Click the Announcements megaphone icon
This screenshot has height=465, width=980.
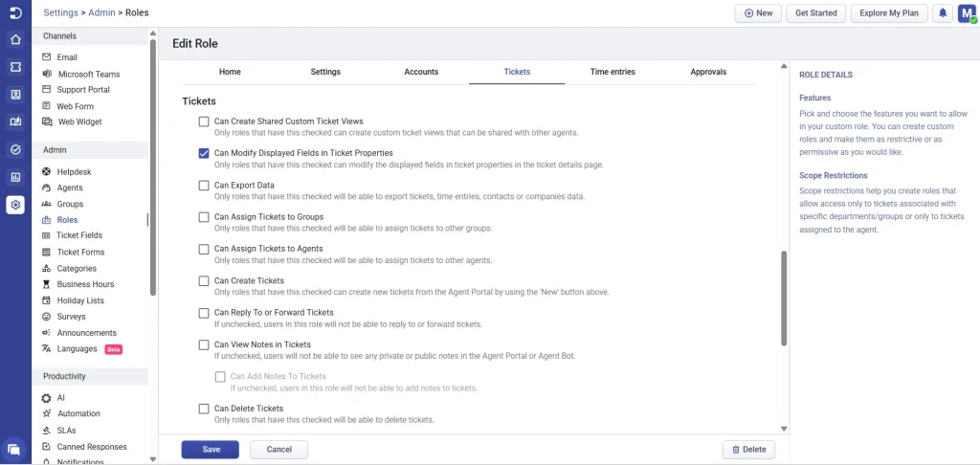[x=46, y=333]
